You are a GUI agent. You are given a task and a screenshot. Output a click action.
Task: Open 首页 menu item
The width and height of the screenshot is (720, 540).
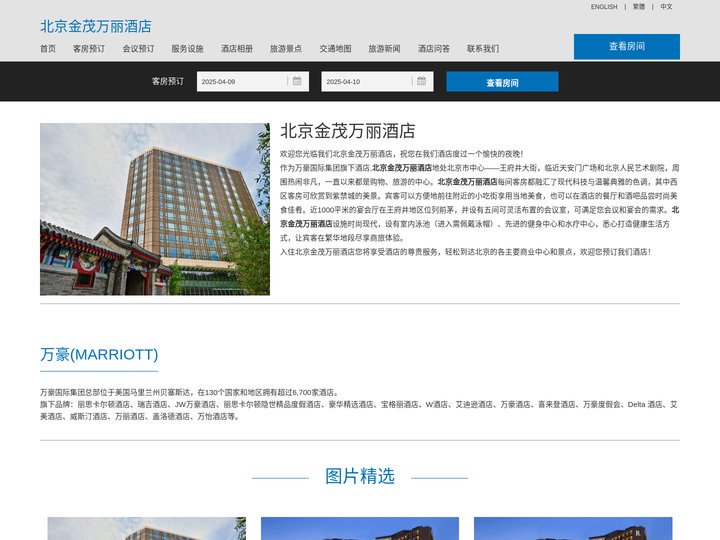48,49
